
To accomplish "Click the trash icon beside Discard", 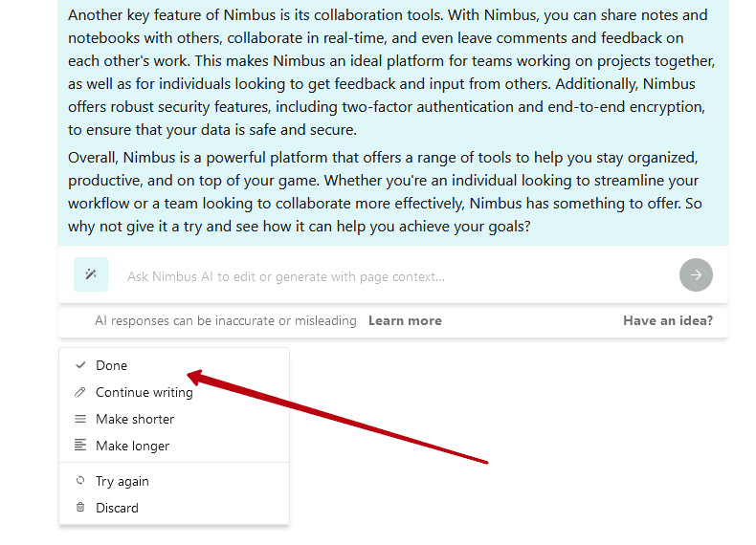I will tap(80, 507).
